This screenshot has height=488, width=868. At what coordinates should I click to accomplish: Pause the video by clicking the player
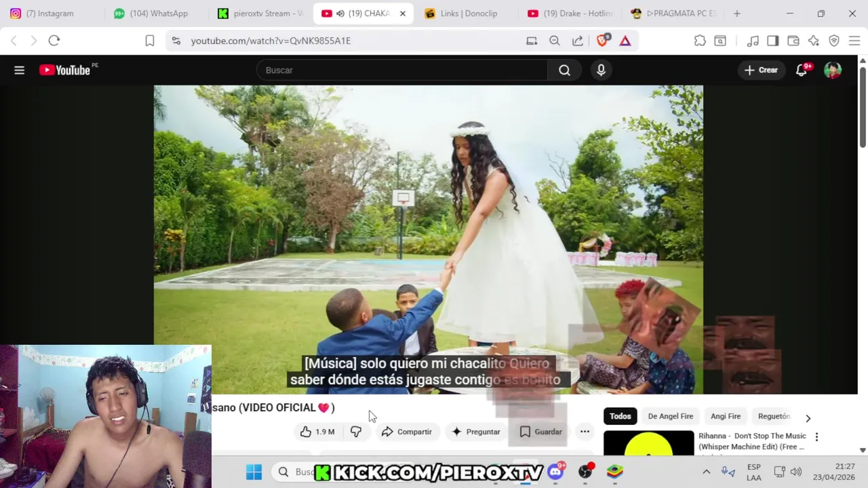428,239
